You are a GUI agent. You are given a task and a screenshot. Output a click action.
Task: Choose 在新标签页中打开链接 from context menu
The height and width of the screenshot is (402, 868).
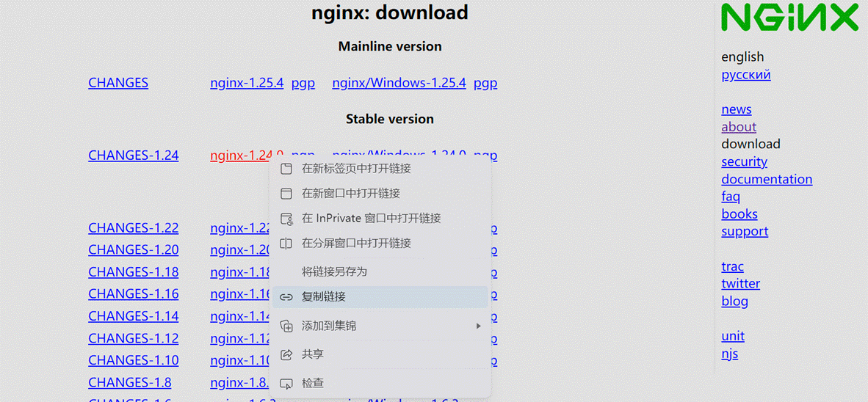380,169
